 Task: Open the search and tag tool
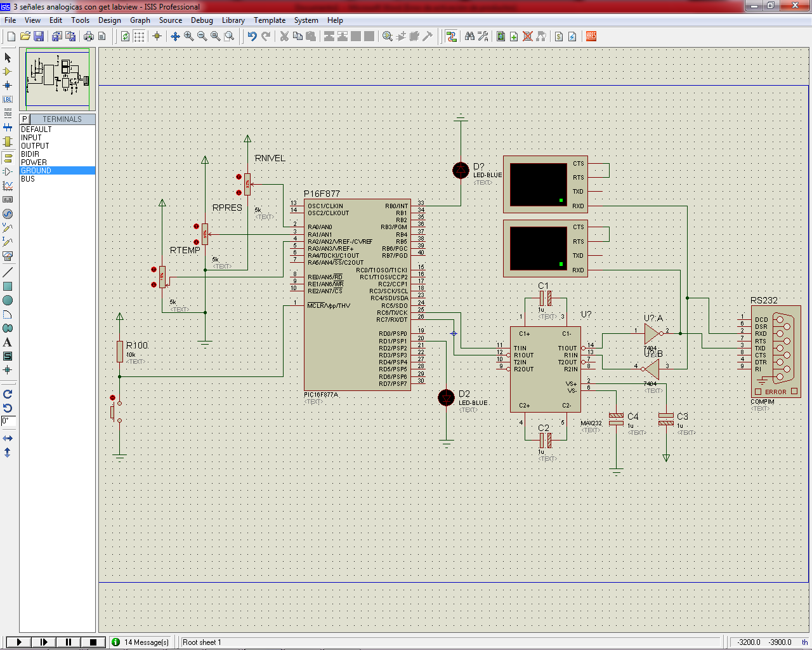tap(469, 36)
